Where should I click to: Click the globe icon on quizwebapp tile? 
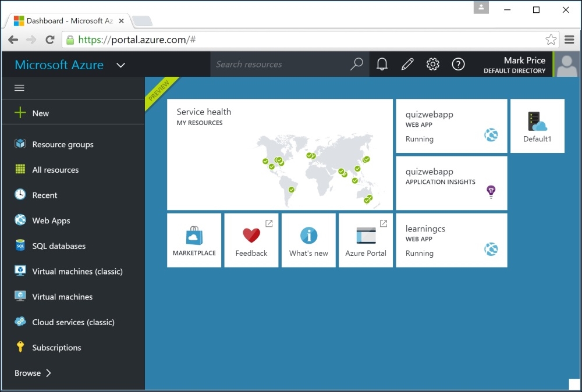pyautogui.click(x=491, y=135)
